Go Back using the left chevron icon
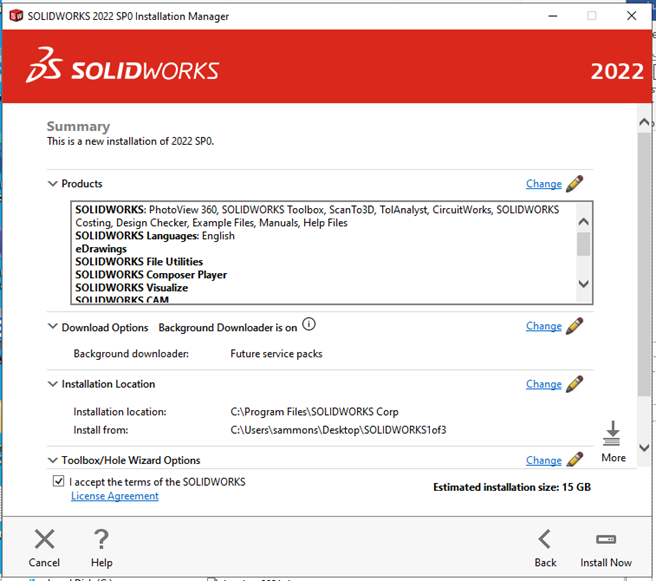 coord(545,539)
